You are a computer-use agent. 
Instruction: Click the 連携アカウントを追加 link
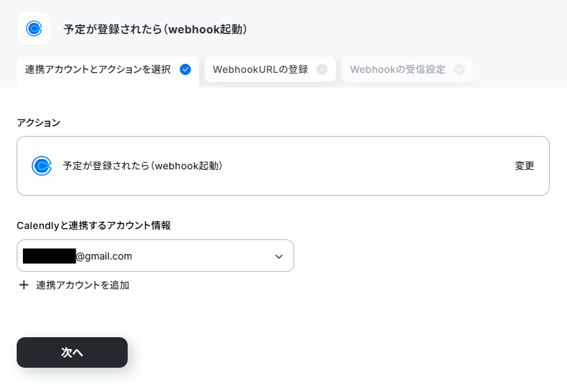click(x=83, y=285)
